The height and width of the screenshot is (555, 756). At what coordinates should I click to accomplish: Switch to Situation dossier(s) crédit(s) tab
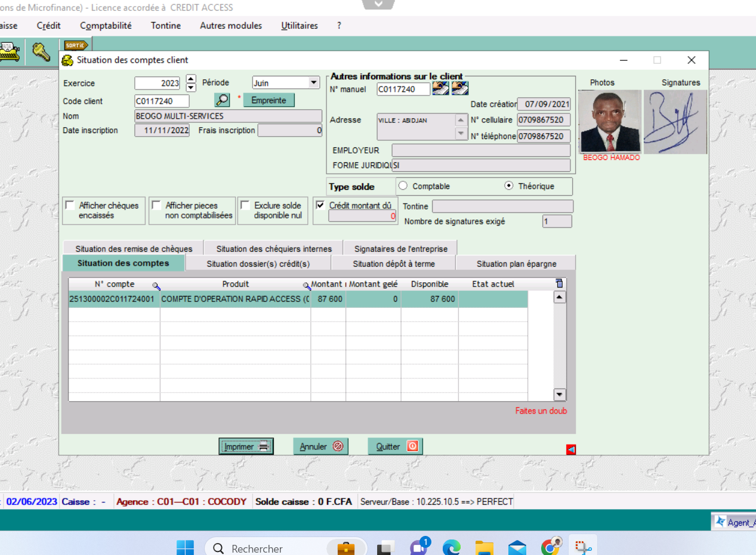258,264
